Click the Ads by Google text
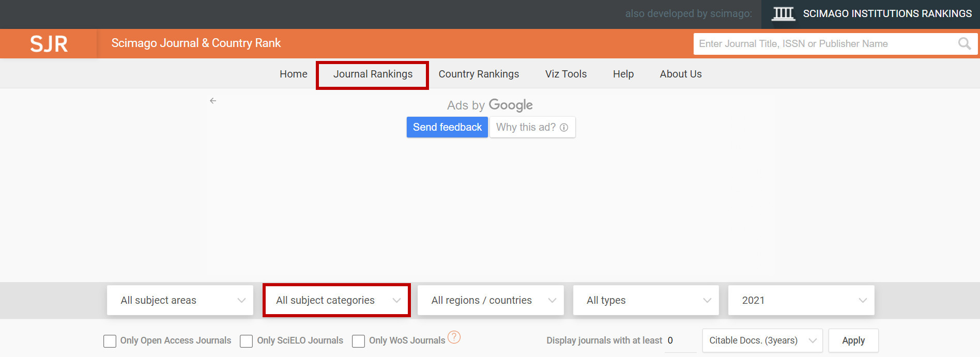Image resolution: width=980 pixels, height=357 pixels. (490, 105)
